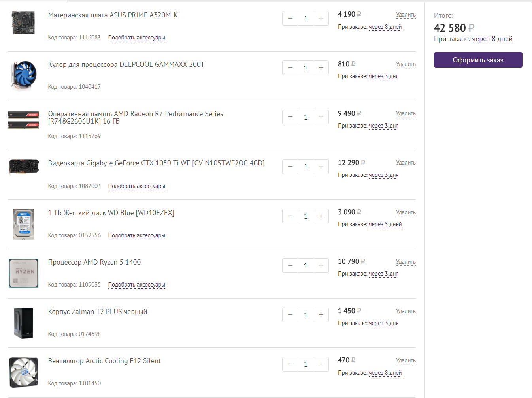532x398 pixels.
Task: Open the AMD Ryzen processor thumbnail
Action: tap(24, 273)
